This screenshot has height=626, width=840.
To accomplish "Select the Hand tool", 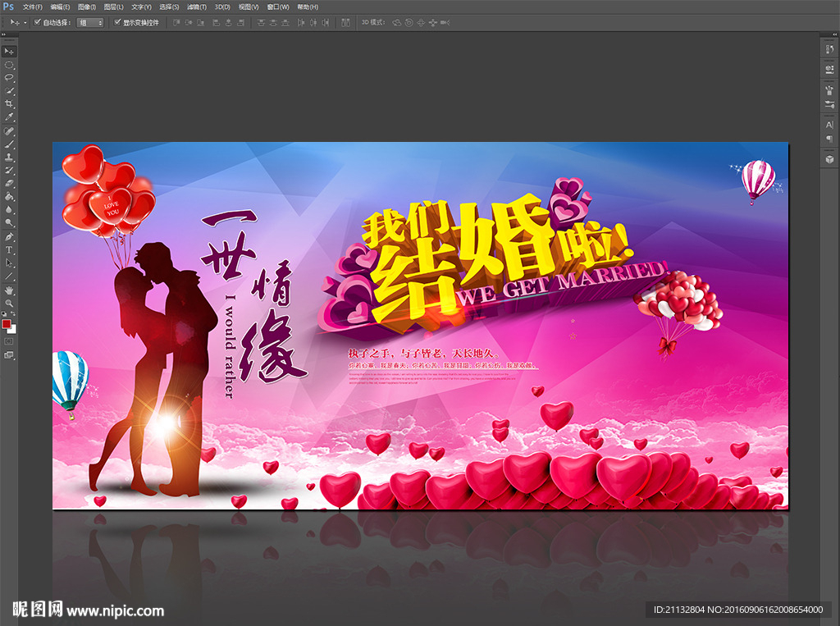I will pyautogui.click(x=9, y=290).
